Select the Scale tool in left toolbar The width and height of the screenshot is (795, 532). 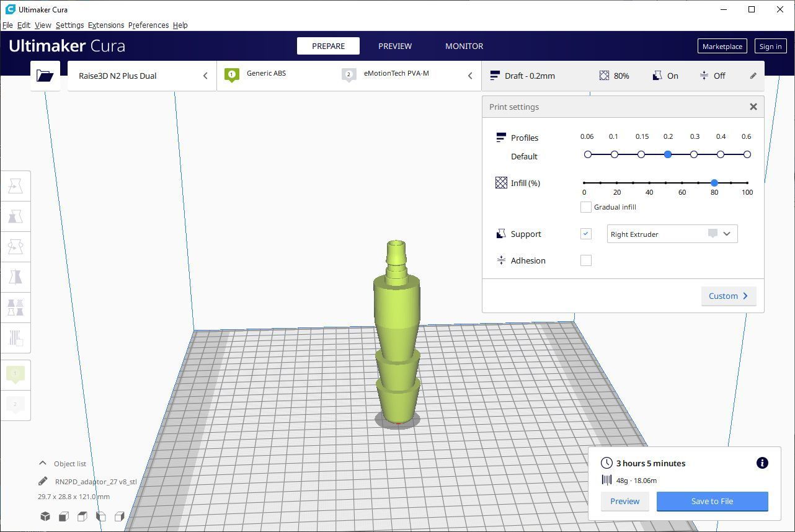pos(16,216)
